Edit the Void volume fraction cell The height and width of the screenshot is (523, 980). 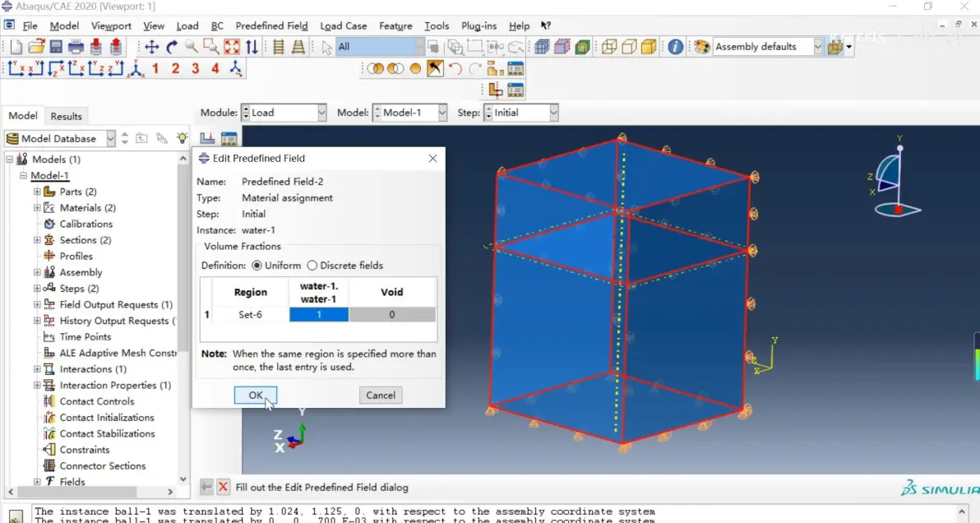coord(392,314)
